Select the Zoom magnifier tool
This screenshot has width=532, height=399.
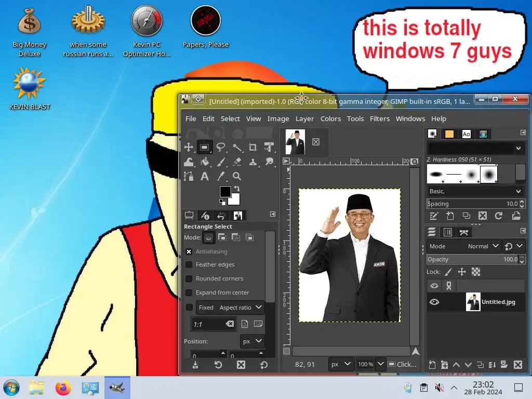pos(237,176)
